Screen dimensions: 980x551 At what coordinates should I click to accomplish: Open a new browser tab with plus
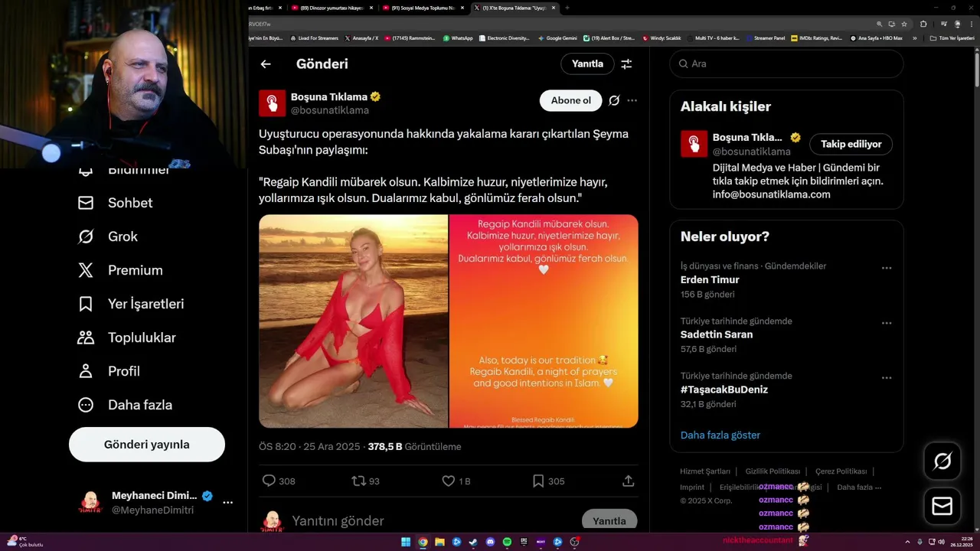[x=567, y=8]
